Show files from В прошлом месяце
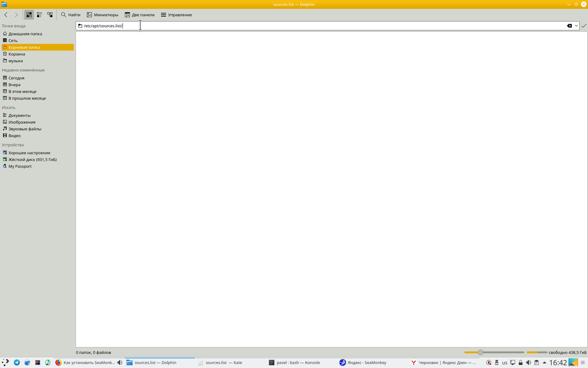Screen dimensions: 588x368 click(x=37, y=98)
